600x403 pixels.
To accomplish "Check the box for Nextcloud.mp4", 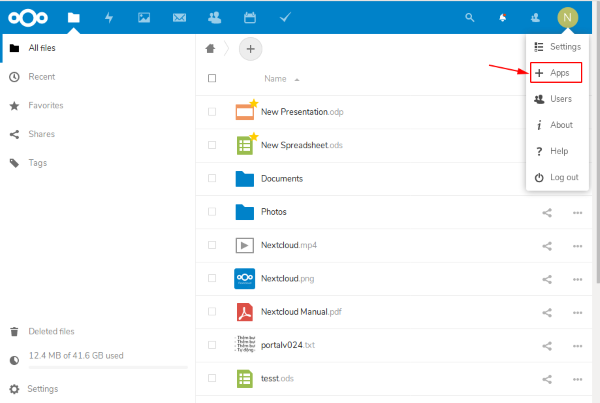I will coord(212,245).
